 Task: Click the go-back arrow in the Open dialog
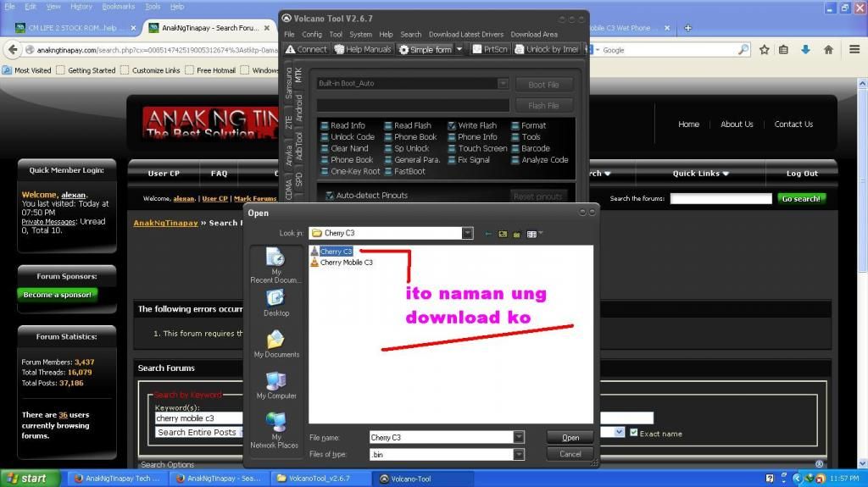(488, 233)
